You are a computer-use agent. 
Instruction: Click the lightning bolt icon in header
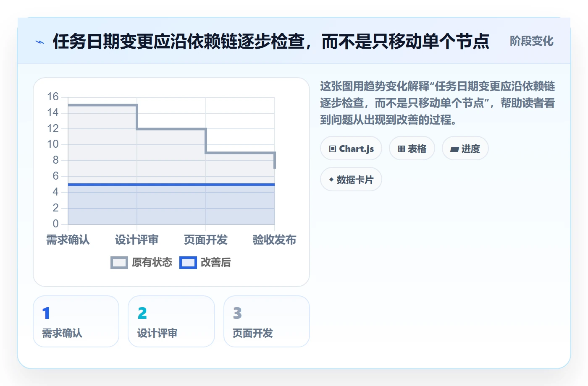pyautogui.click(x=40, y=42)
